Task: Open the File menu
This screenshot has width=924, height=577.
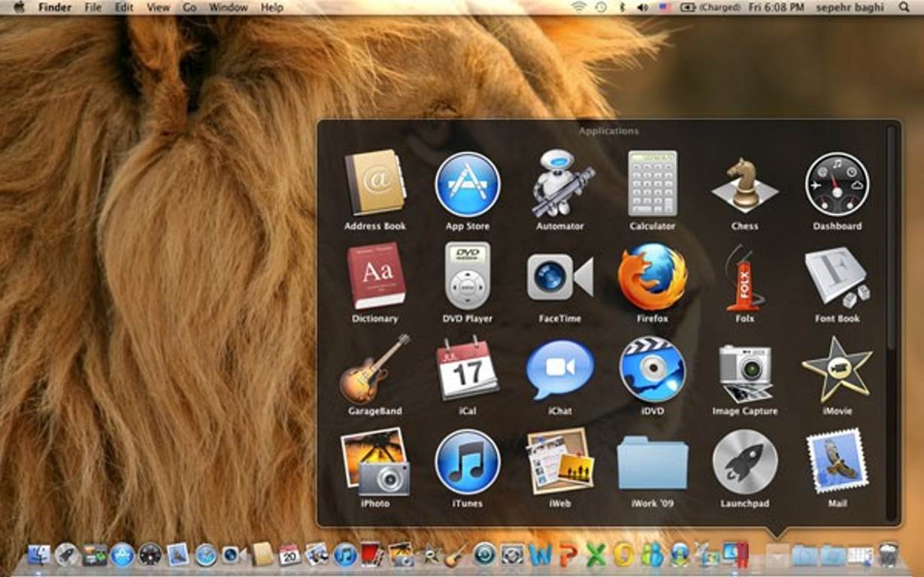Action: point(92,8)
